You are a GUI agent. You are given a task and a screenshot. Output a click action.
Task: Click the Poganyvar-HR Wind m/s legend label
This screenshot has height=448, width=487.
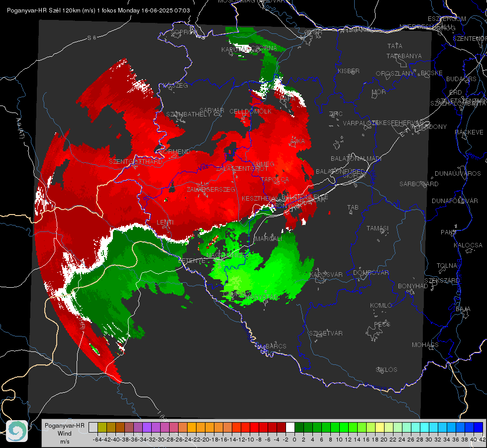[65, 434]
